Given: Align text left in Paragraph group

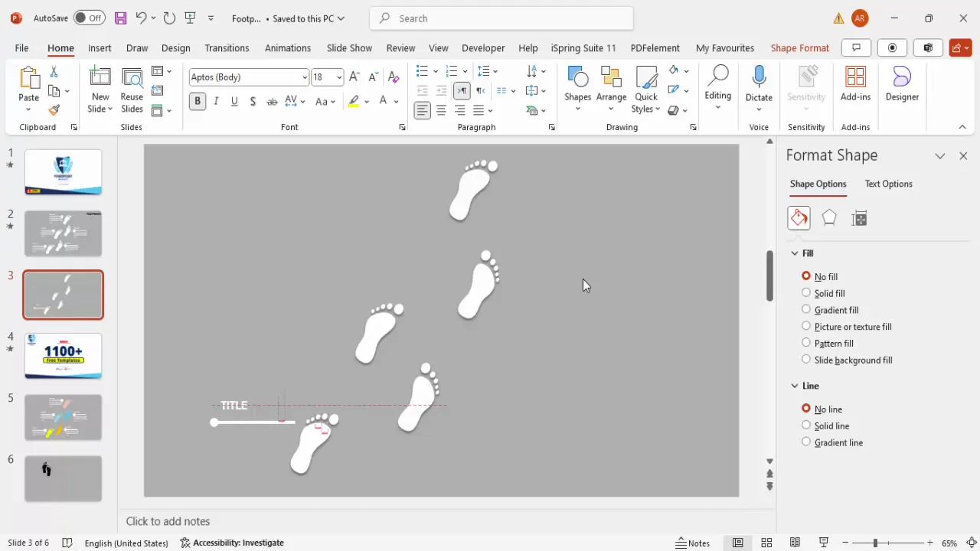Looking at the screenshot, I should (423, 110).
